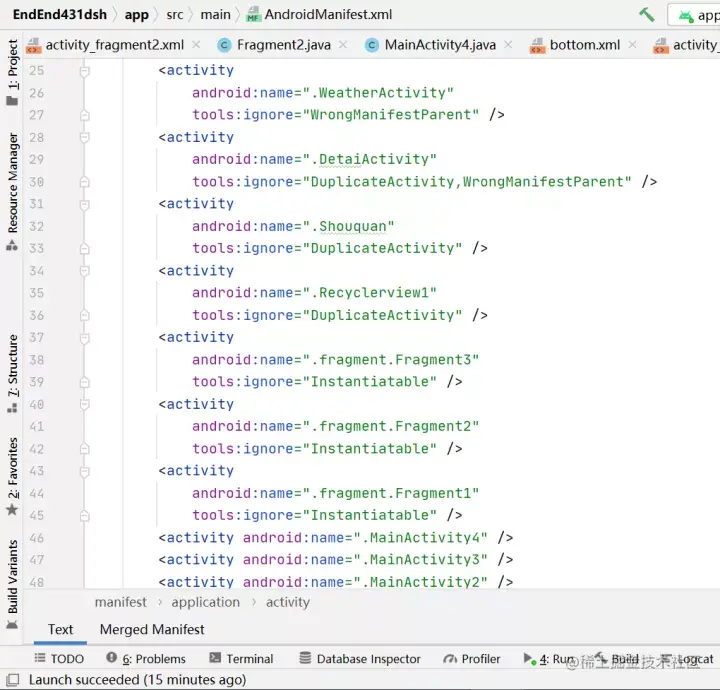
Task: Close the MainActivity4.java tab
Action: (x=508, y=45)
